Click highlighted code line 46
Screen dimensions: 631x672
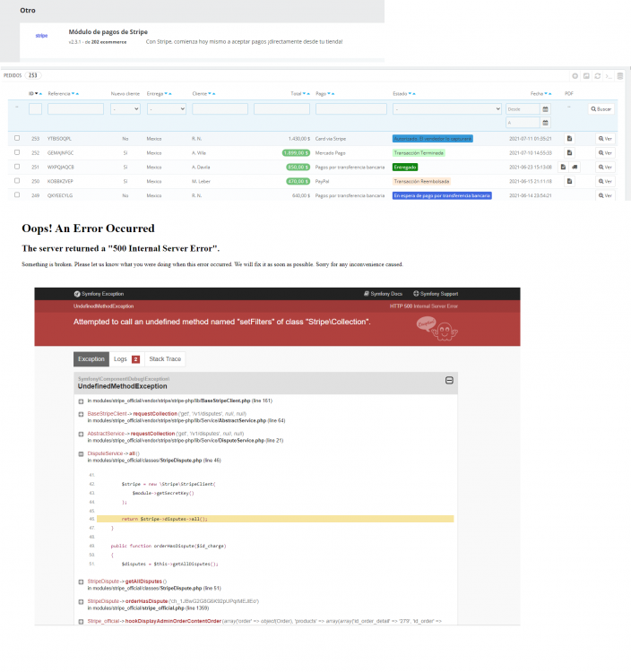click(x=275, y=519)
